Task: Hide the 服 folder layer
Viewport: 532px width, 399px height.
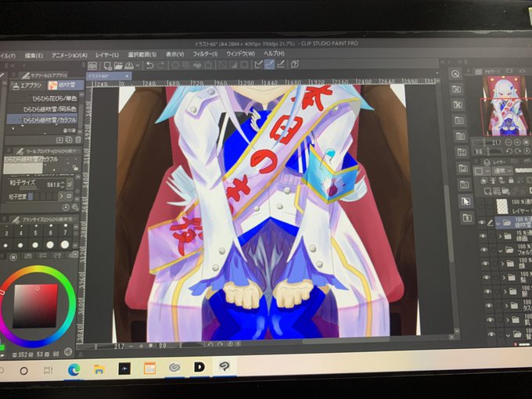Action: pyautogui.click(x=487, y=291)
